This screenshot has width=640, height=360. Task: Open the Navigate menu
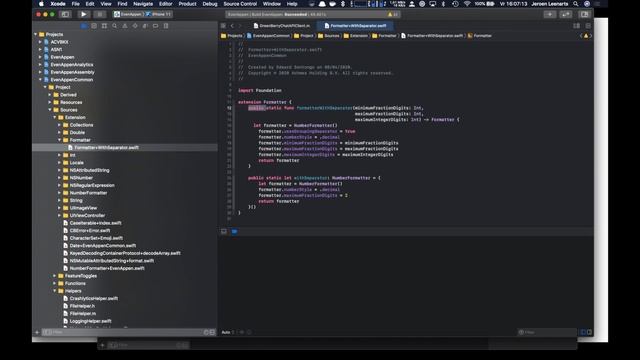[x=143, y=4]
